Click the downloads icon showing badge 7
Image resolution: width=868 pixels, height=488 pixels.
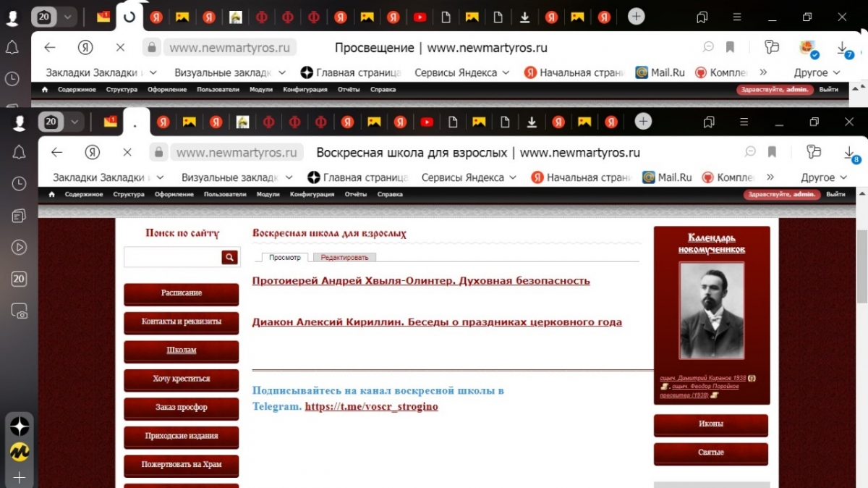843,48
